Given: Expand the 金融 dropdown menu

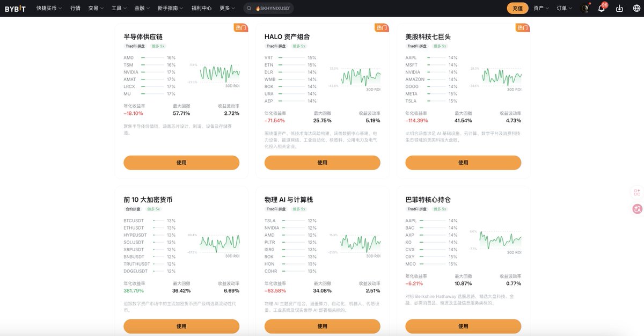Looking at the screenshot, I should click(x=142, y=8).
